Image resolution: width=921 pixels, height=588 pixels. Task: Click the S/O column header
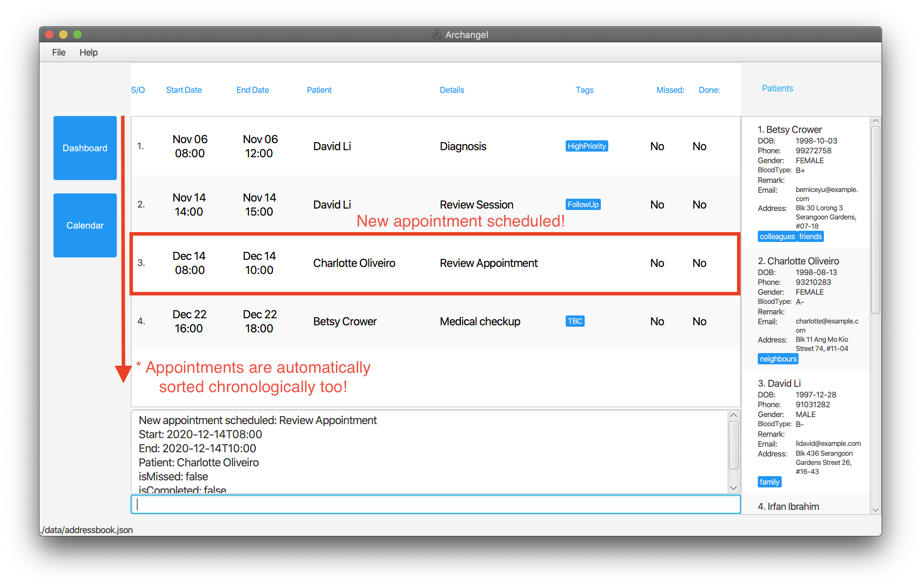(x=138, y=90)
